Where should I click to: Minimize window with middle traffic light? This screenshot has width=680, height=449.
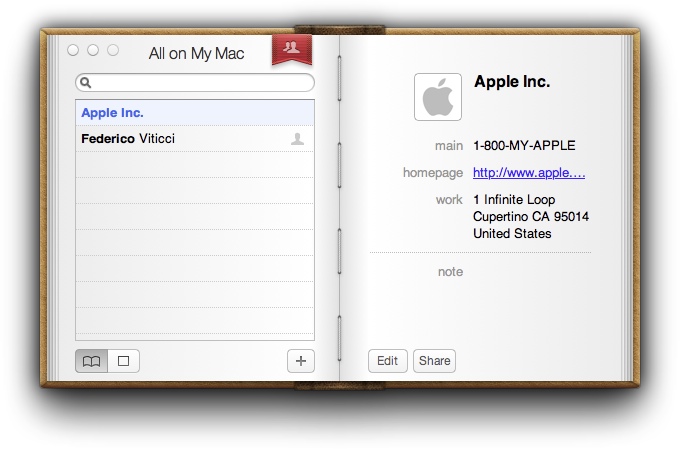tap(93, 50)
